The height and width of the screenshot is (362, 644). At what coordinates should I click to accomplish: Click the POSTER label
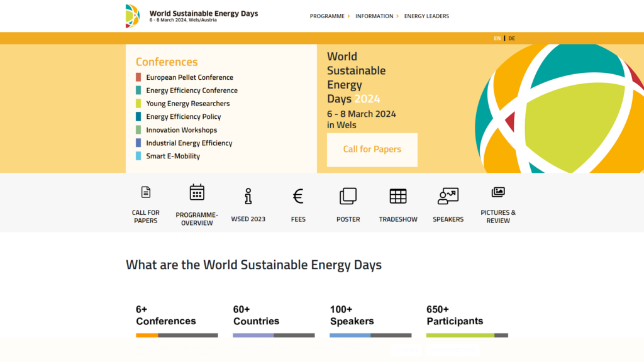click(x=348, y=219)
